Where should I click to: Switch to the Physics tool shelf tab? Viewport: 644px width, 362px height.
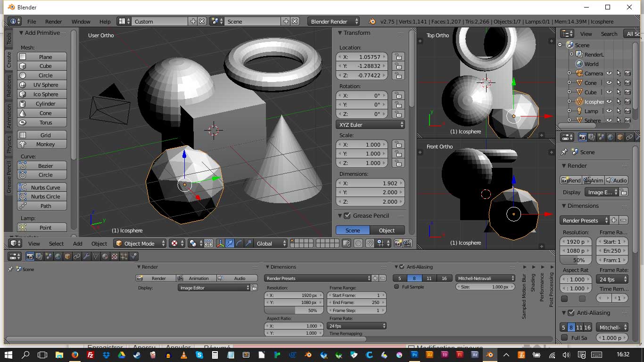point(8,144)
